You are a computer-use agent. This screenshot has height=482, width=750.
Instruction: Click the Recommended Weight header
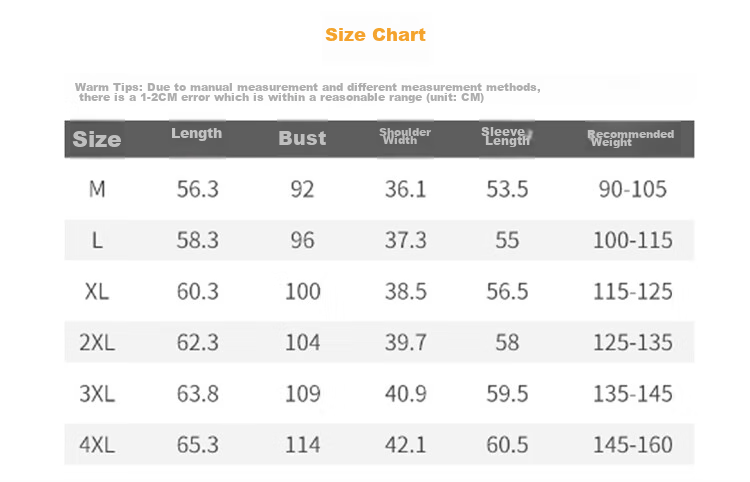tap(630, 138)
